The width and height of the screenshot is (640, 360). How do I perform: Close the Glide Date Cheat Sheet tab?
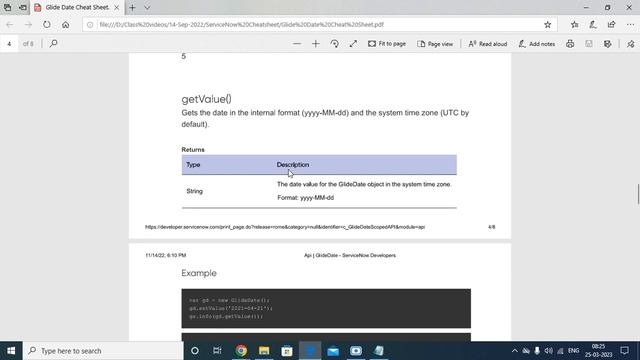tap(117, 7)
